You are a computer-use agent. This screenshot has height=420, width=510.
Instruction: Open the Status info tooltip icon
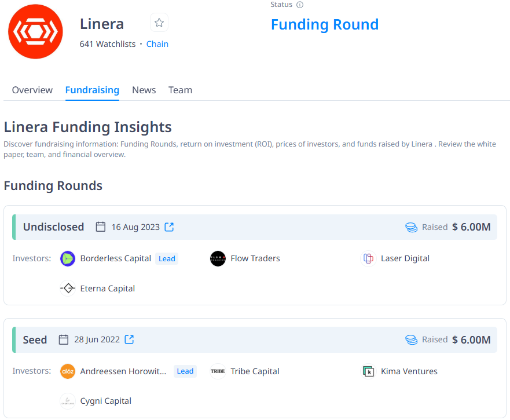click(300, 5)
